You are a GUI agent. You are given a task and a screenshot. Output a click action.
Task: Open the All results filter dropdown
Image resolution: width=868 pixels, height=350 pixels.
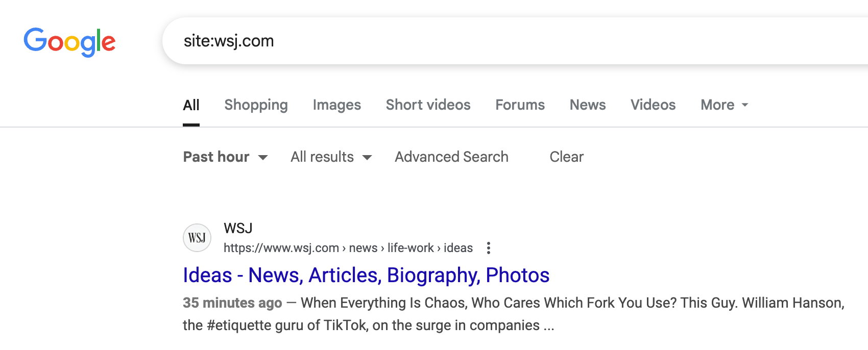(331, 157)
